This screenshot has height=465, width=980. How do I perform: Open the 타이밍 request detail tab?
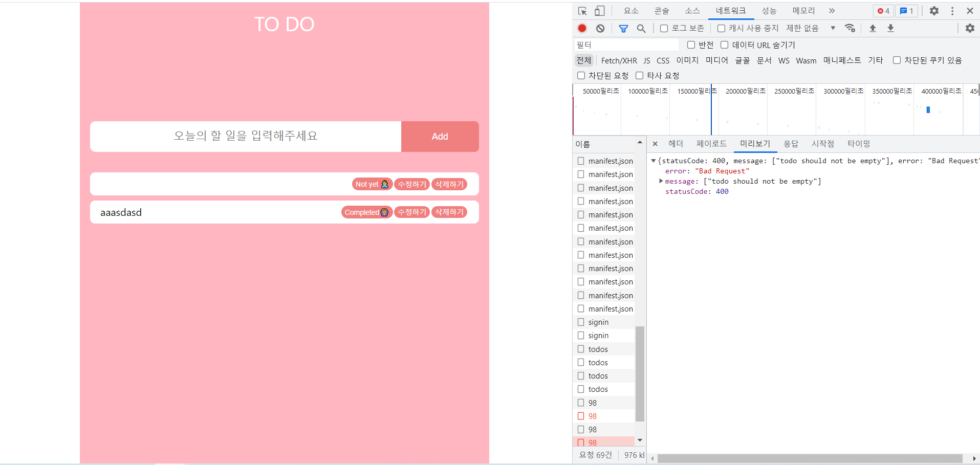(859, 144)
